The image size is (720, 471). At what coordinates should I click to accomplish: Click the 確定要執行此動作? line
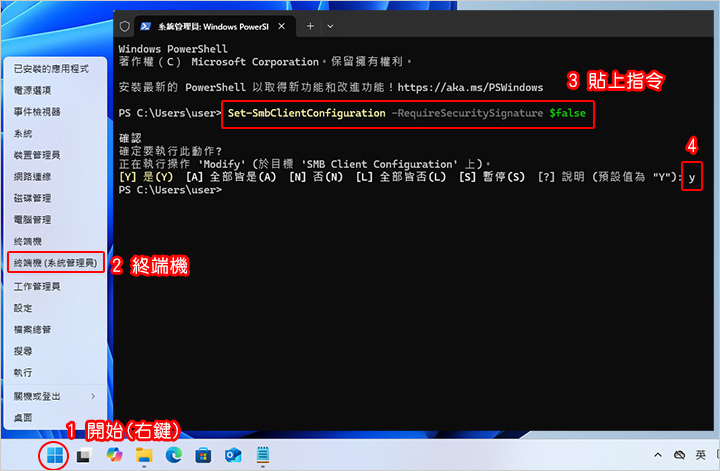(170, 151)
